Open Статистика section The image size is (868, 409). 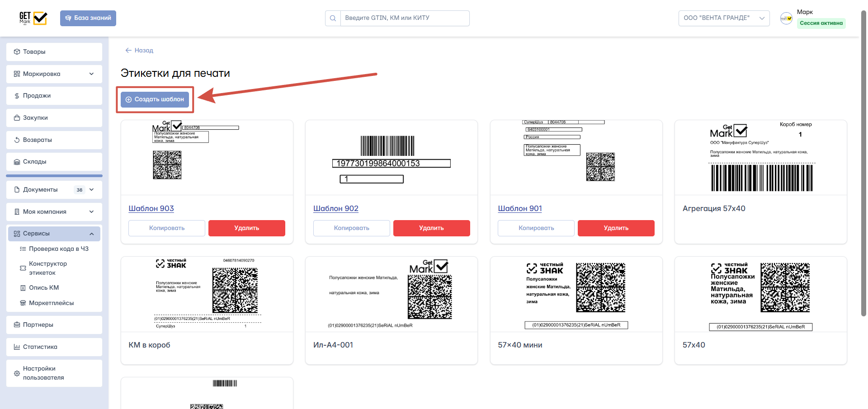pos(54,347)
